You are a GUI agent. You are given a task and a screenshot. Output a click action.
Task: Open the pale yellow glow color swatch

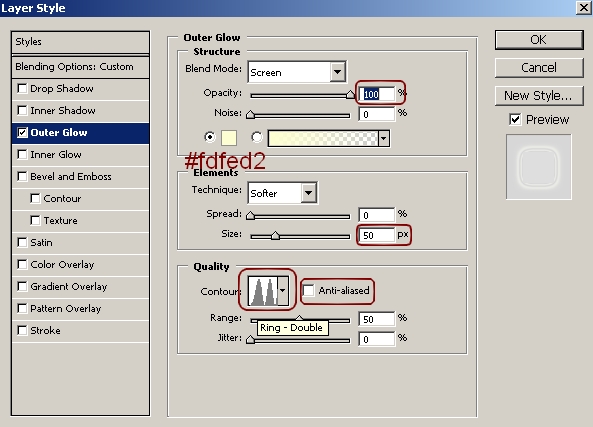click(x=229, y=138)
